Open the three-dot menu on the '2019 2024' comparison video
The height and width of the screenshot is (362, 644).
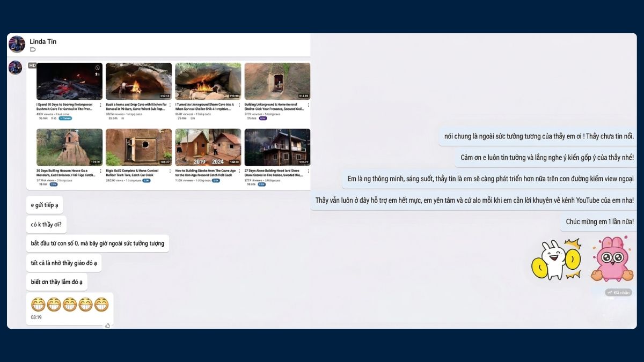(x=238, y=171)
